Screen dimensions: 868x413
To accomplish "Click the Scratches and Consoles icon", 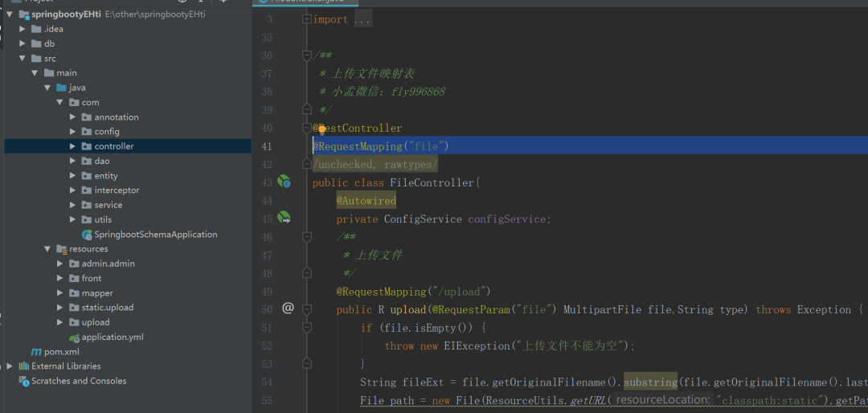I will pos(24,381).
